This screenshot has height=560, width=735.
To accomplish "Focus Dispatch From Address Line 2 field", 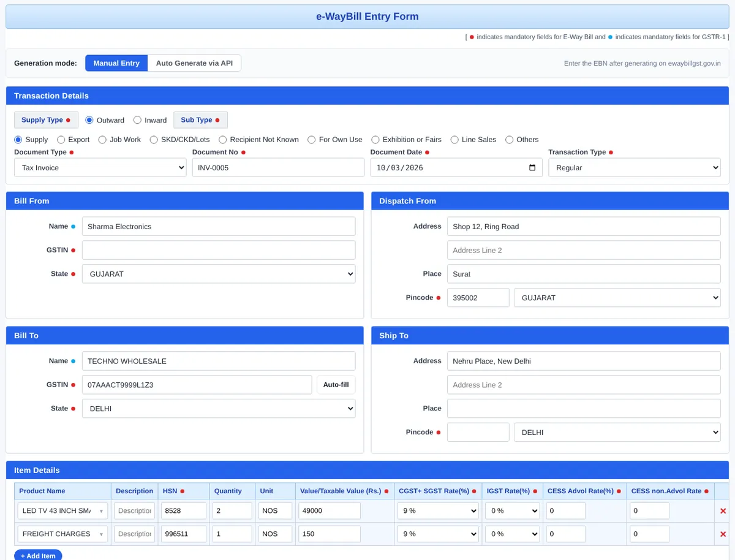I will pos(584,250).
